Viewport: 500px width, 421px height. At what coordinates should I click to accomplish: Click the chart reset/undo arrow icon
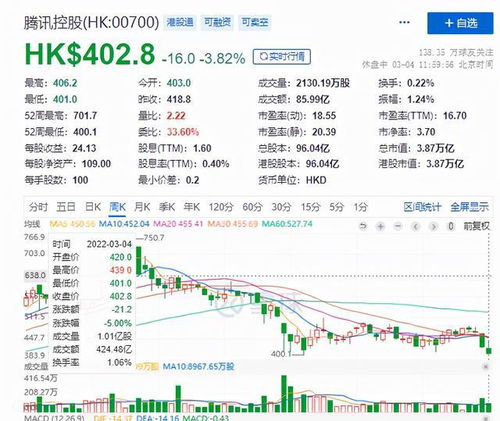click(363, 227)
